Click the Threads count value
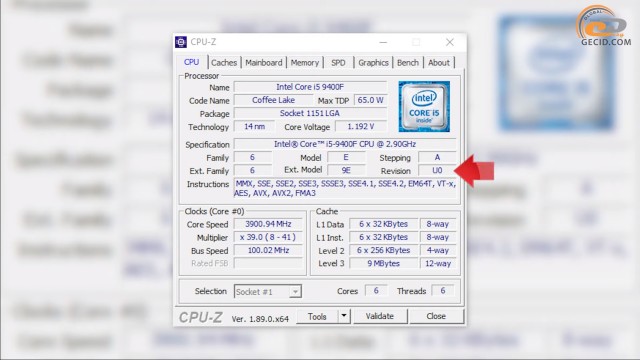This screenshot has width=640, height=360. pos(442,291)
